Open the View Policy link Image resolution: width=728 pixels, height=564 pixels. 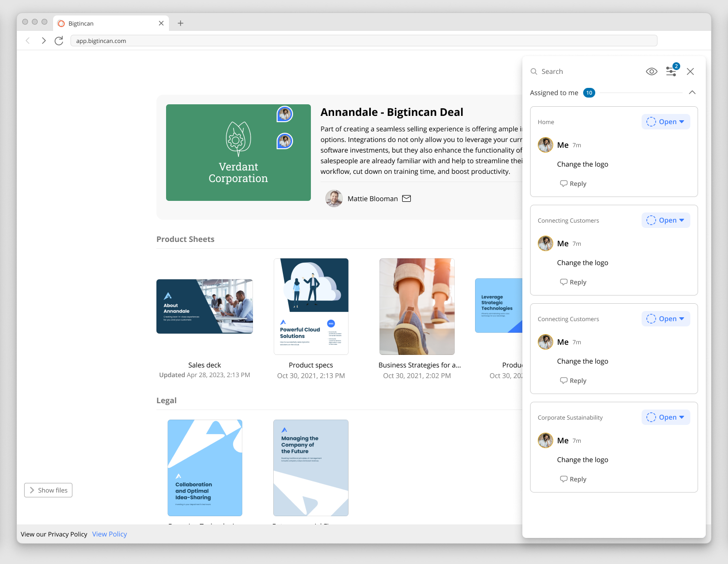tap(110, 534)
